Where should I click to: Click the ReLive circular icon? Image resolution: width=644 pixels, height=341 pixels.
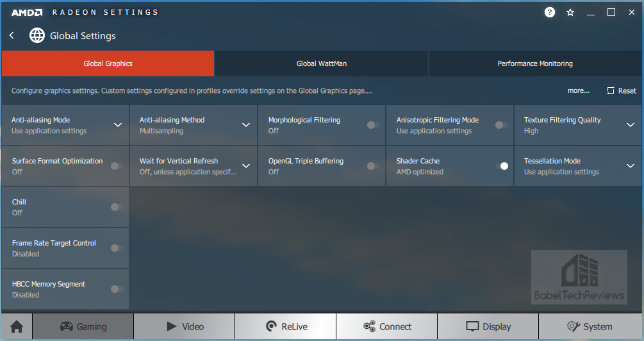point(271,327)
